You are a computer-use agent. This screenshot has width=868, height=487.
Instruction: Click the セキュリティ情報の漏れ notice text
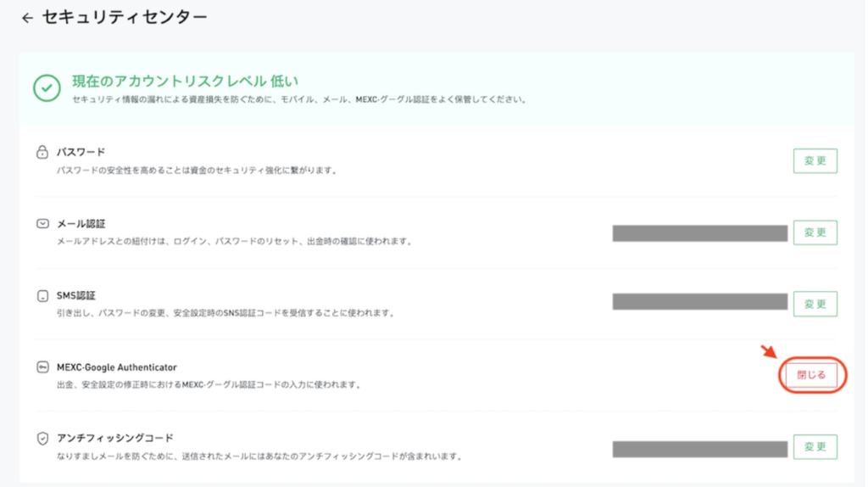click(299, 100)
